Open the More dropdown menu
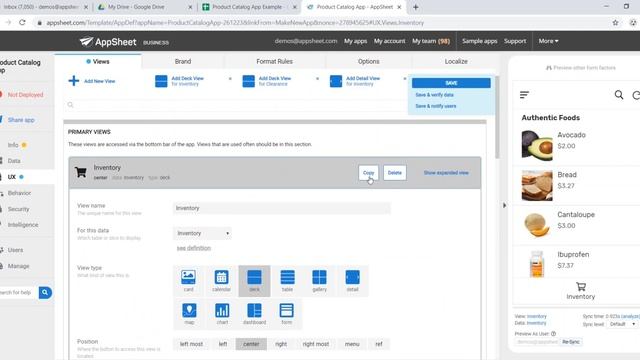 pyautogui.click(x=548, y=41)
